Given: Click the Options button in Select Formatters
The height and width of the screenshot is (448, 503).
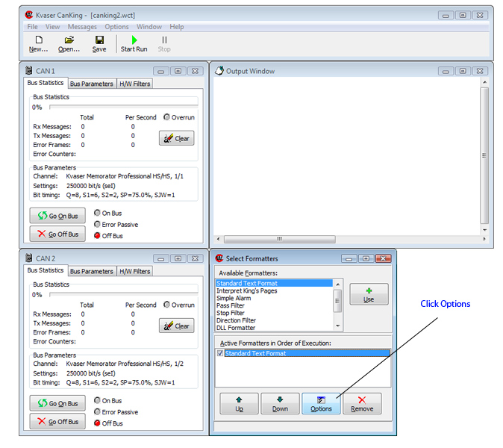Looking at the screenshot, I should click(321, 404).
